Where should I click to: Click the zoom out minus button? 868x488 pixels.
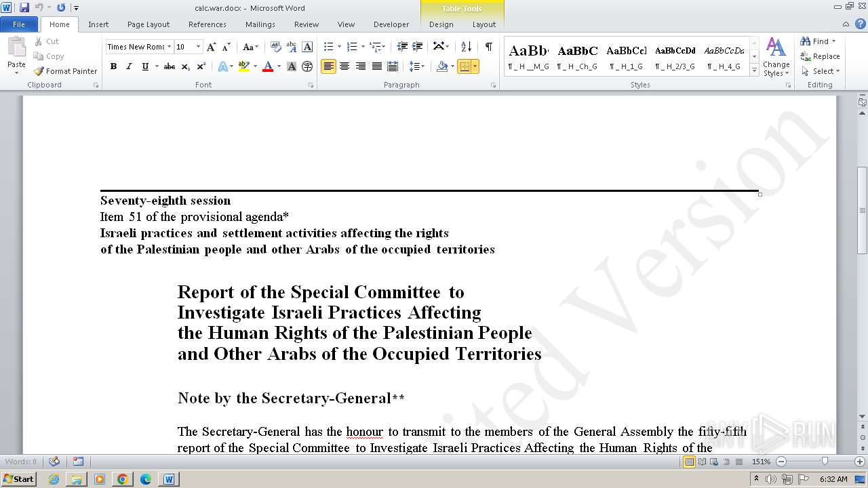[x=781, y=462]
